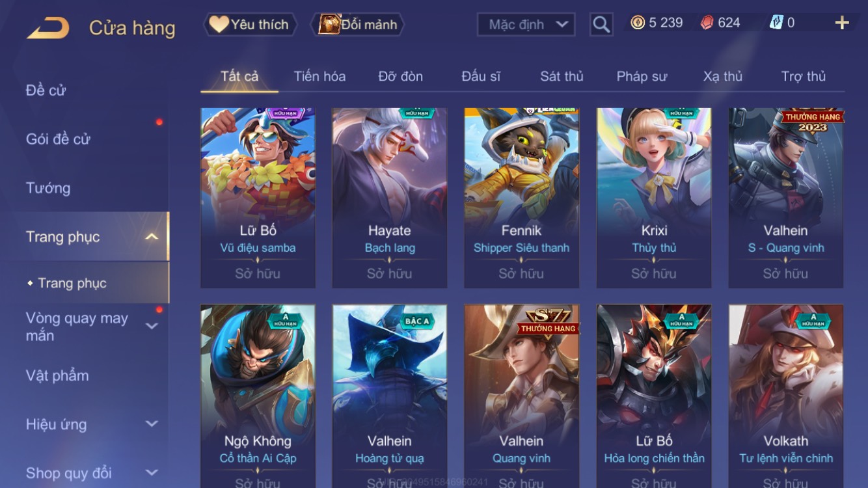Open the Mặc định sort dropdown

coord(526,25)
